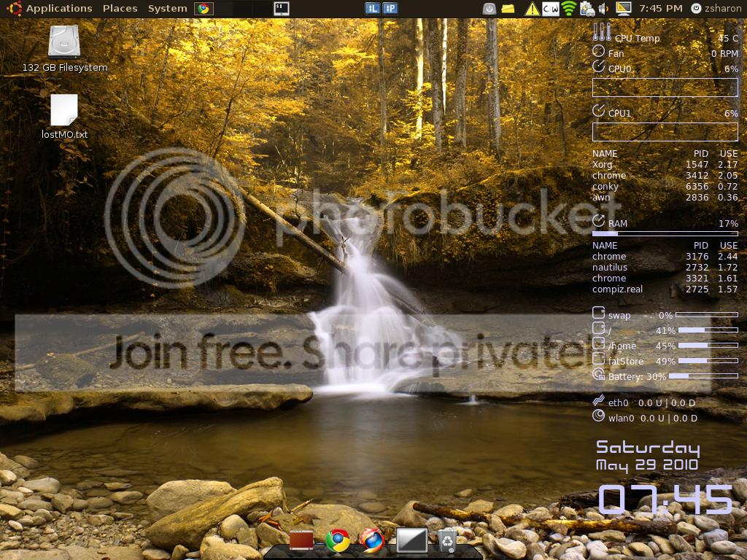Viewport: 747px width, 560px height.
Task: Open the trash can in the dock
Action: [447, 540]
